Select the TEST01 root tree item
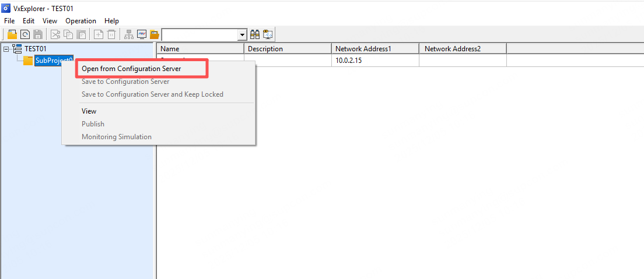The width and height of the screenshot is (644, 279). [x=35, y=49]
